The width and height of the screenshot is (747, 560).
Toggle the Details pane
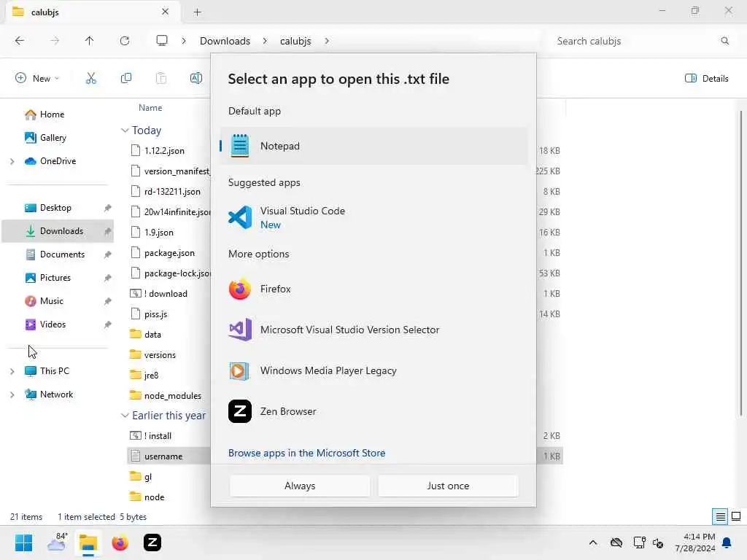(707, 79)
